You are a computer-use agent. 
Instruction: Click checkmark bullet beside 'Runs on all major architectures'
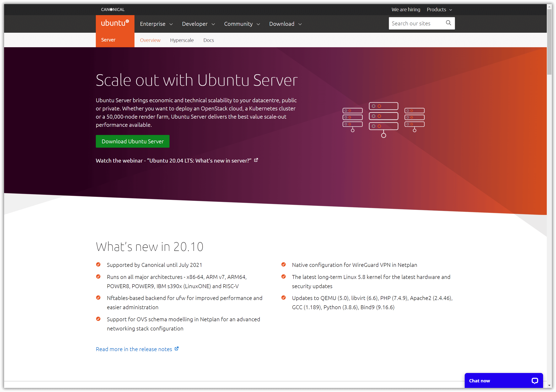point(98,276)
